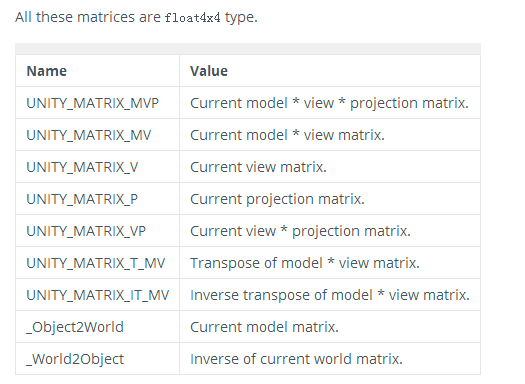The height and width of the screenshot is (384, 525).
Task: Click 'Inverse transpose of model * view' description
Action: (330, 295)
